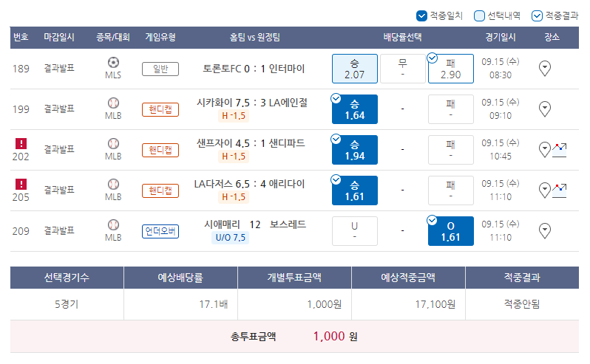The height and width of the screenshot is (364, 590).
Task: Select 패 option for match 199
Action: click(451, 109)
